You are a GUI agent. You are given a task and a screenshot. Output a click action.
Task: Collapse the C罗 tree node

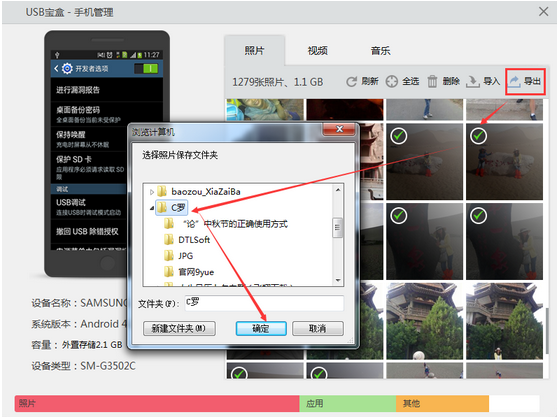pyautogui.click(x=152, y=208)
